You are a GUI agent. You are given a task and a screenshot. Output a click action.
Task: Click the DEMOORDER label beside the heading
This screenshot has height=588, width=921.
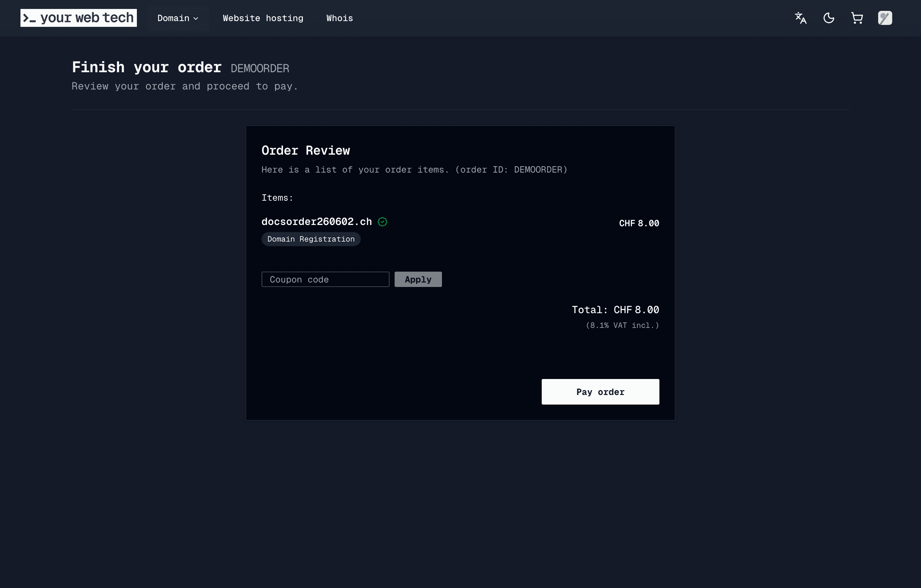pyautogui.click(x=260, y=68)
